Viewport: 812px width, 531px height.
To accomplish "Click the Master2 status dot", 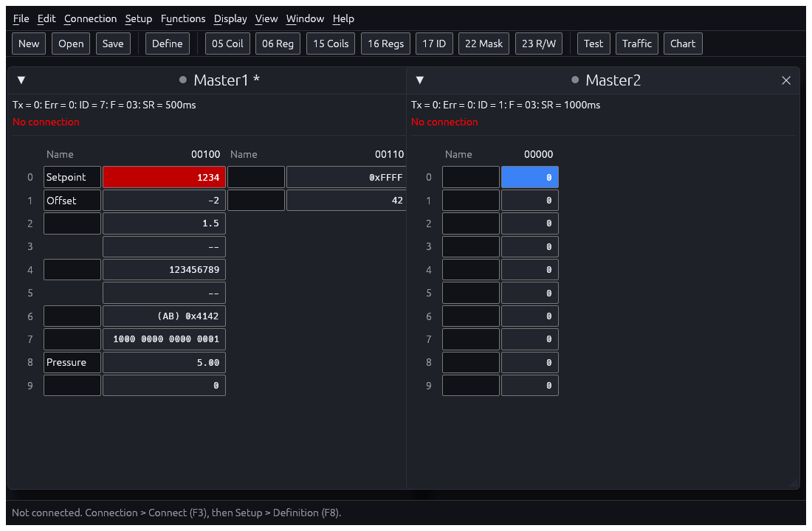I will pos(575,80).
